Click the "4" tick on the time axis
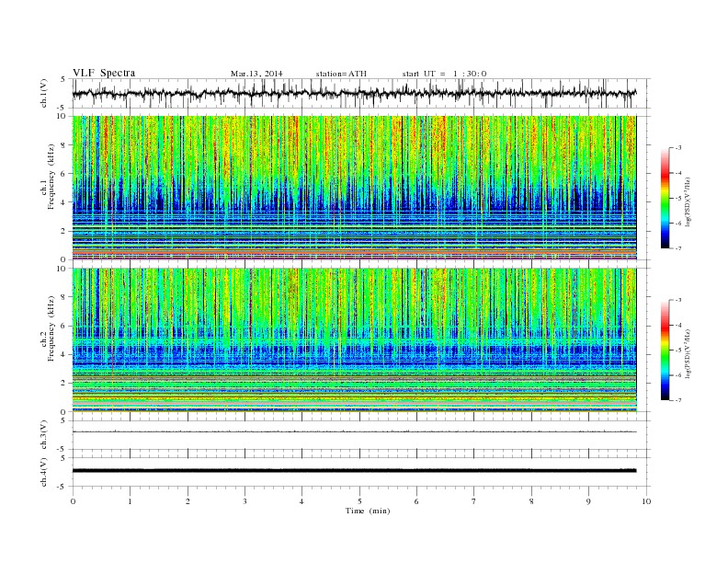This screenshot has width=728, height=563. [x=301, y=501]
